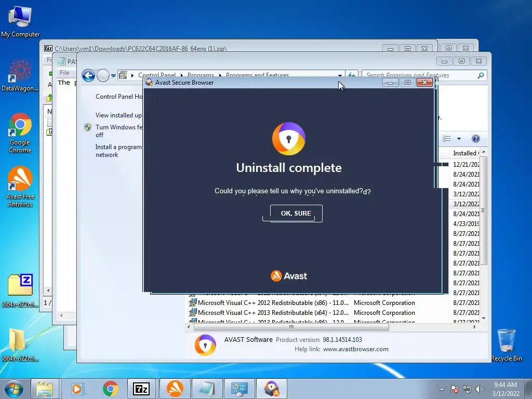This screenshot has width=532, height=399.
Task: Click the vertical scrollbar up arrow
Action: click(x=484, y=152)
